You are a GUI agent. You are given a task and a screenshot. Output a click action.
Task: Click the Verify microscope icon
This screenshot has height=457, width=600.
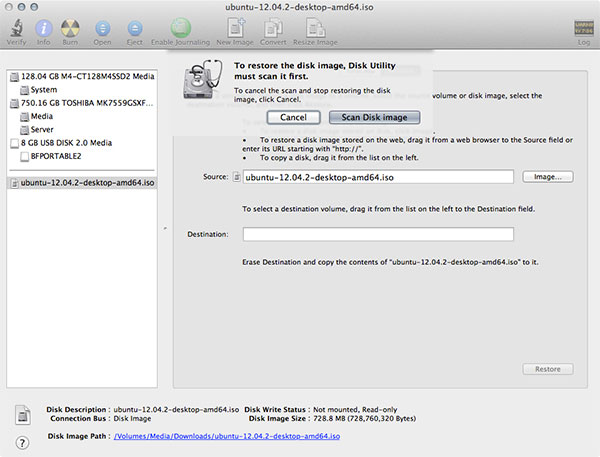point(16,28)
